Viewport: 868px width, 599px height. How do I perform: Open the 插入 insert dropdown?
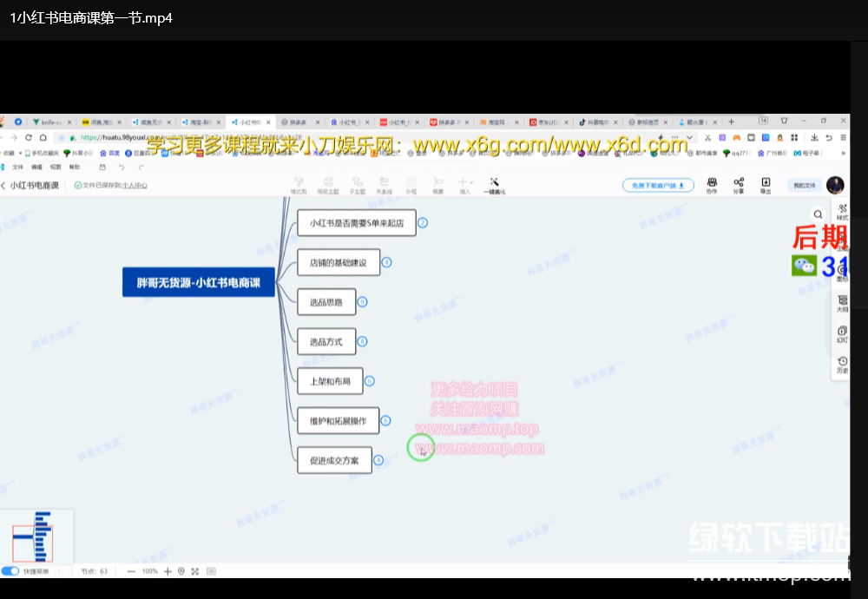[465, 186]
